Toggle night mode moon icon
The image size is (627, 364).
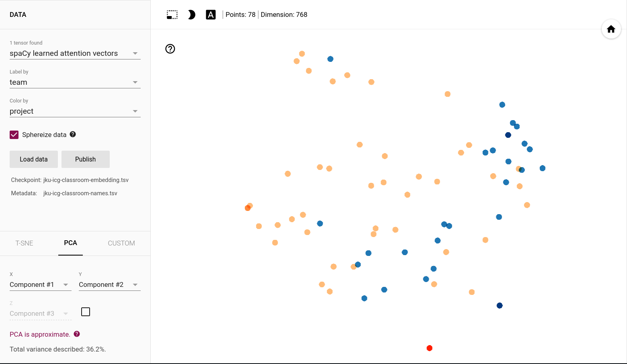pyautogui.click(x=191, y=15)
